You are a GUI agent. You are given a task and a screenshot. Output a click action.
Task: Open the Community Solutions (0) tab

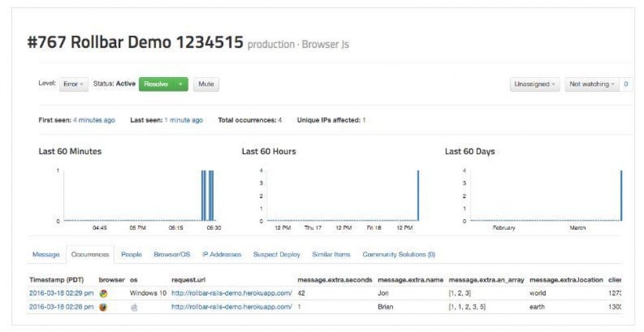click(399, 255)
